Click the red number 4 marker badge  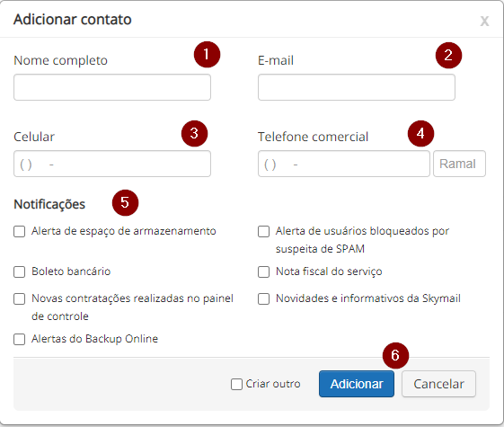coord(420,133)
